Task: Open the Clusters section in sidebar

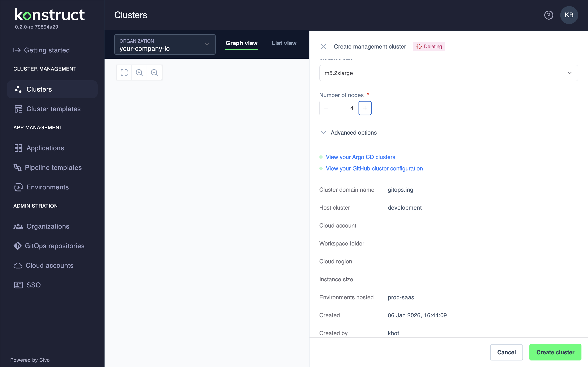Action: [40, 89]
